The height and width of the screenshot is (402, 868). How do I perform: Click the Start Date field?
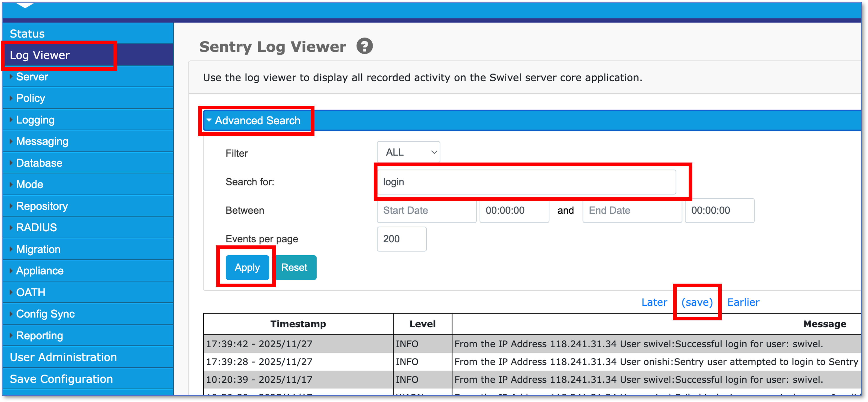(426, 210)
